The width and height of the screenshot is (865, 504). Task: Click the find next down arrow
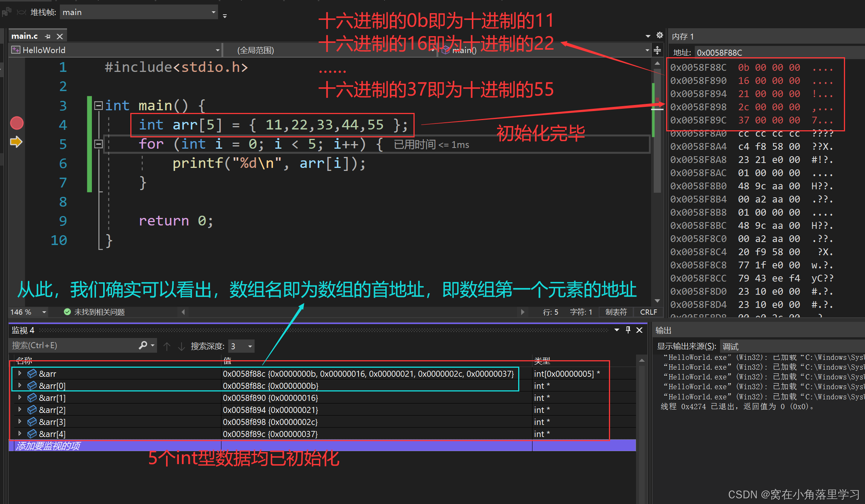point(181,346)
